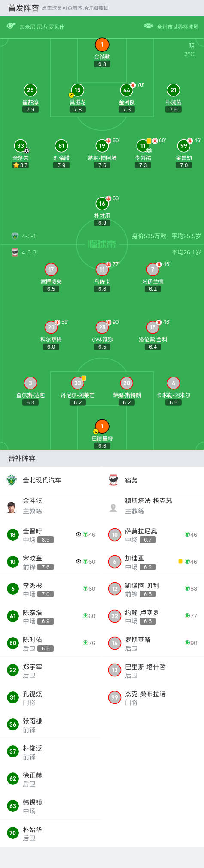The width and height of the screenshot is (204, 868).
Task: Click the stadium icon beside 全州市世界杯球场
Action: coord(149,26)
